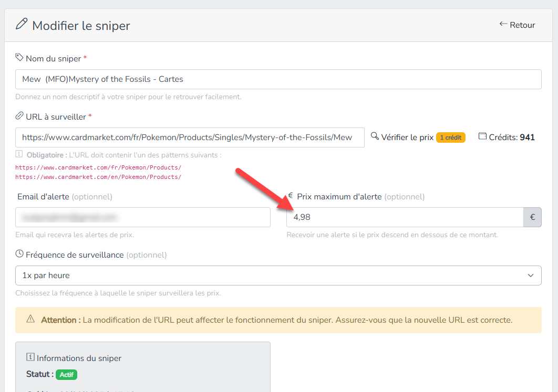Click the Prix maximum d'alerte field showing 4,98

[x=405, y=217]
